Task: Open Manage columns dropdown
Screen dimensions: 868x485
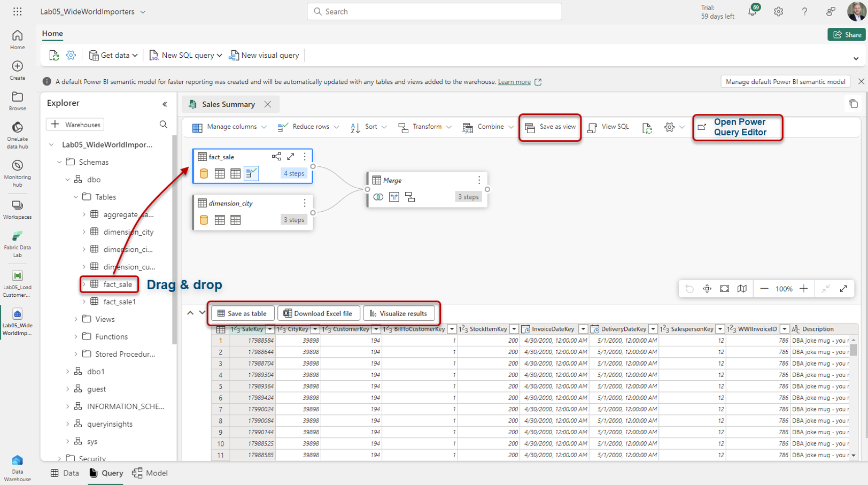Action: [229, 127]
